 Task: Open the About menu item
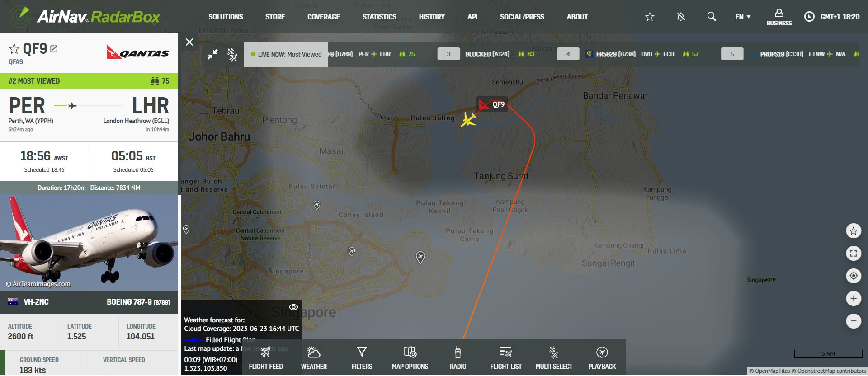(577, 17)
